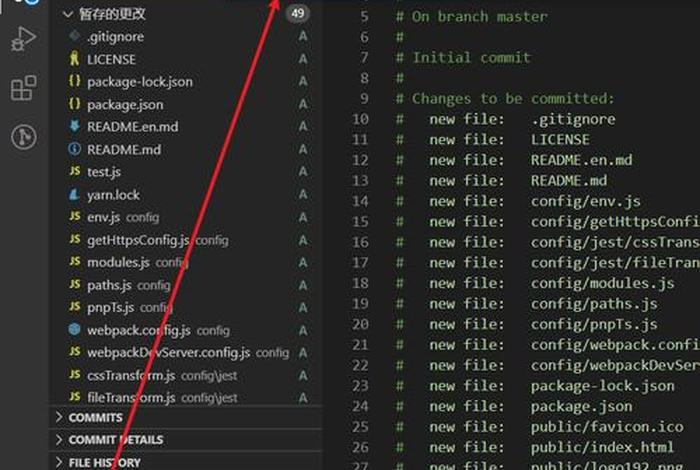Click editor line 'new file: .gitignore'

(505, 119)
